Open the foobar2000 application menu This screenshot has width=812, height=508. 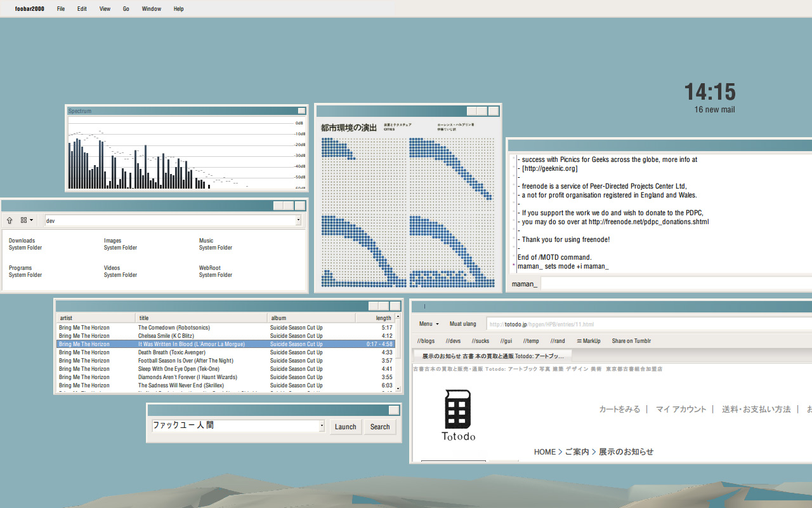point(30,9)
